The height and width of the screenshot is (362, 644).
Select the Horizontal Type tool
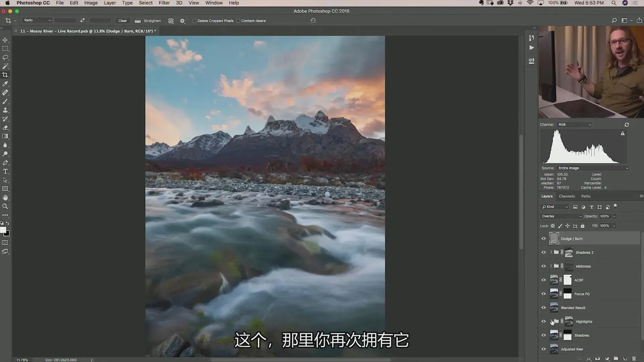click(5, 171)
